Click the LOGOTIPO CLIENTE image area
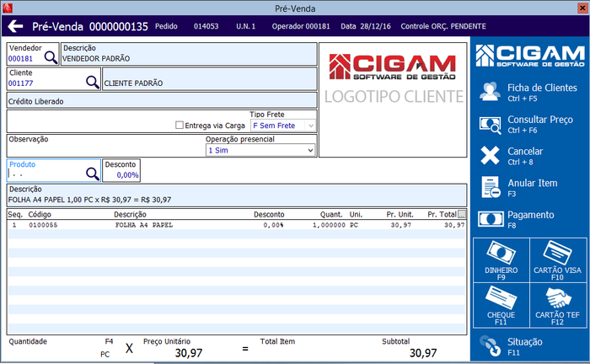 393,99
